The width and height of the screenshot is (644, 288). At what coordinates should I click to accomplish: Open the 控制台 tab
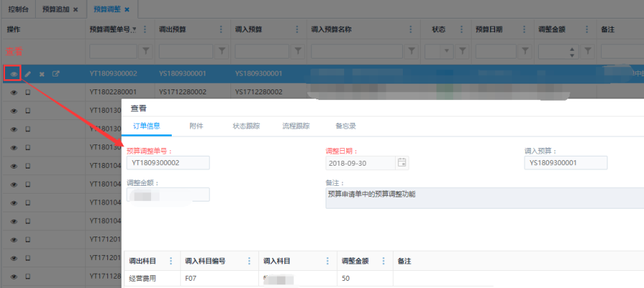(17, 9)
